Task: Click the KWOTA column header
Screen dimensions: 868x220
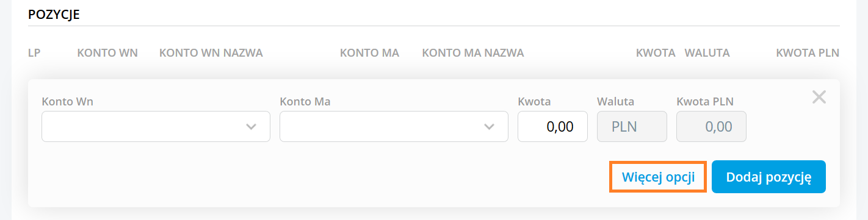Action: coord(656,53)
